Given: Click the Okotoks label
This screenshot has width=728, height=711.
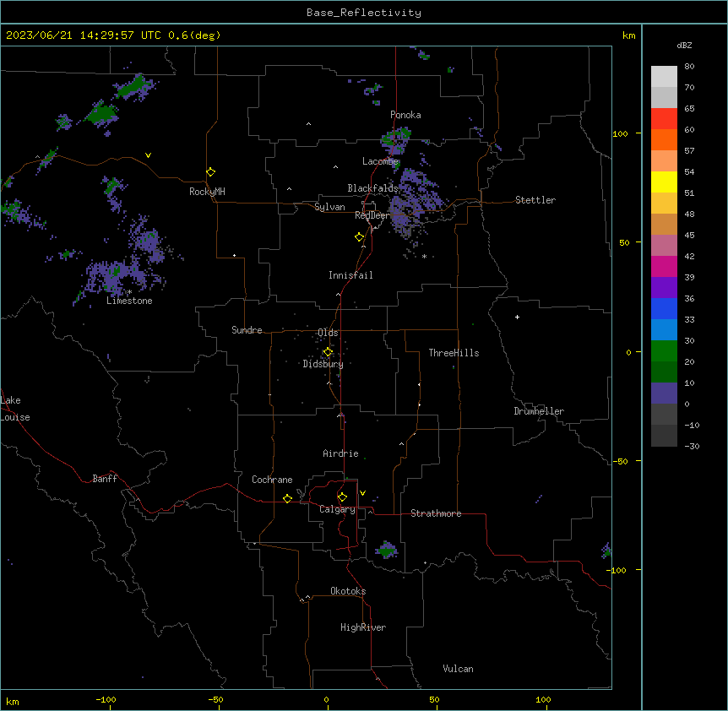Looking at the screenshot, I should point(348,591).
